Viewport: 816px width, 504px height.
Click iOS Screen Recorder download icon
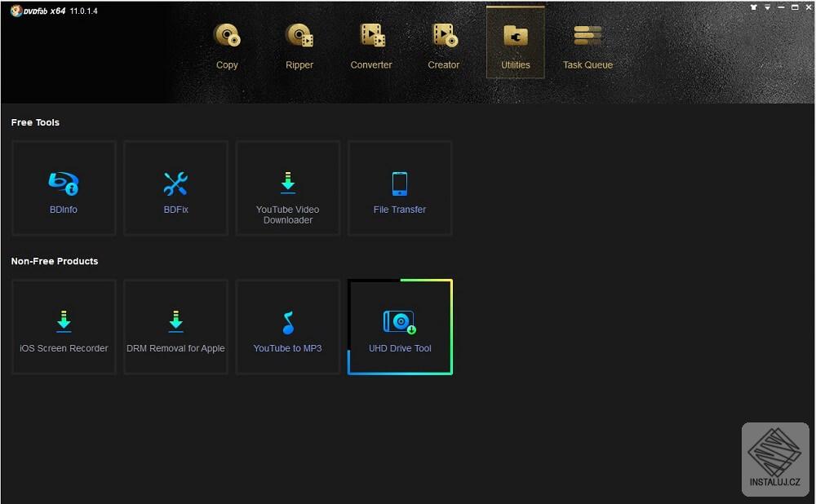point(64,321)
